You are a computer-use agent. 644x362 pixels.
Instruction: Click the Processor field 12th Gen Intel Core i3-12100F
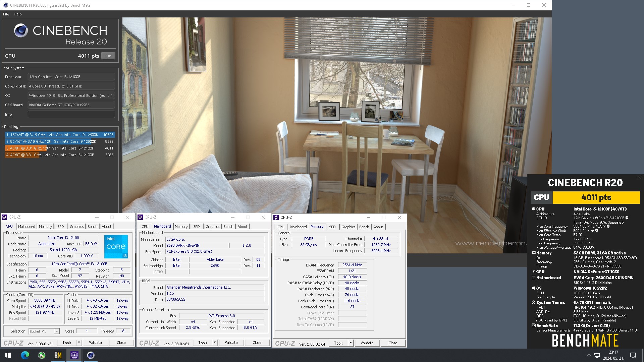pyautogui.click(x=71, y=77)
